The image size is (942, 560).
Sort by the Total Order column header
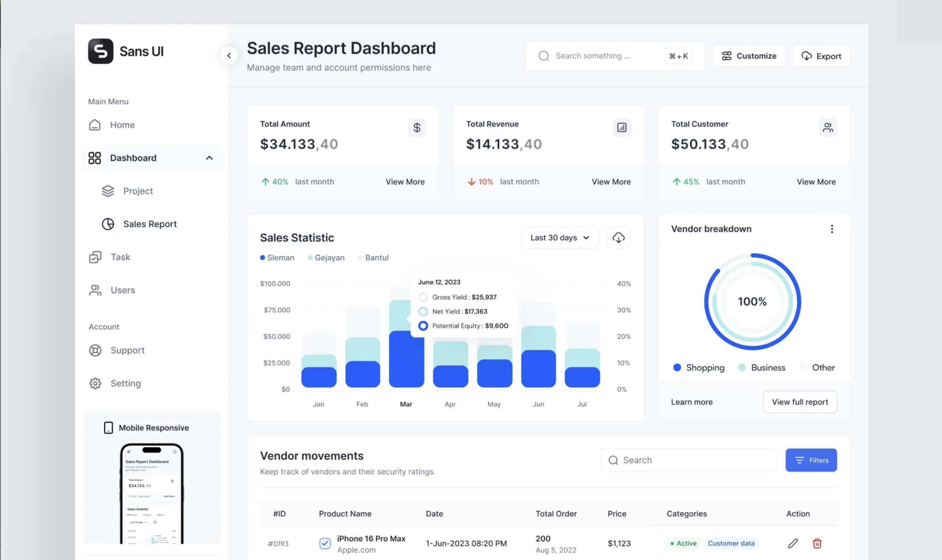[x=556, y=513]
